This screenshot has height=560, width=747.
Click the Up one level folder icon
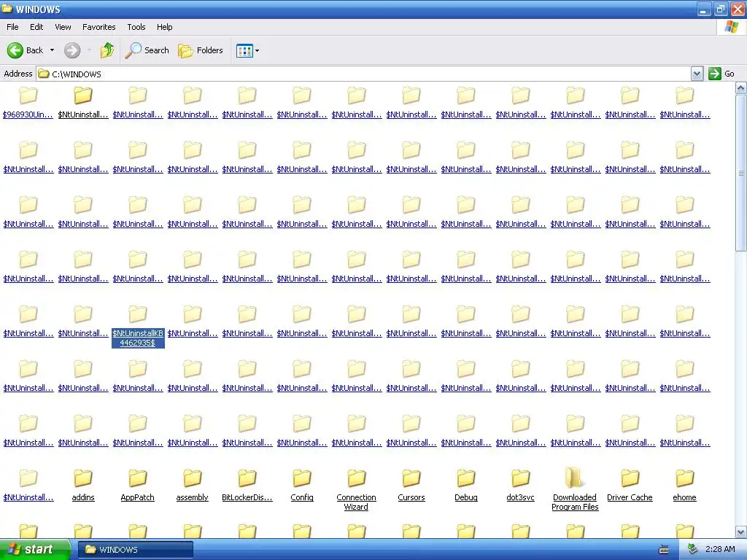tap(107, 50)
